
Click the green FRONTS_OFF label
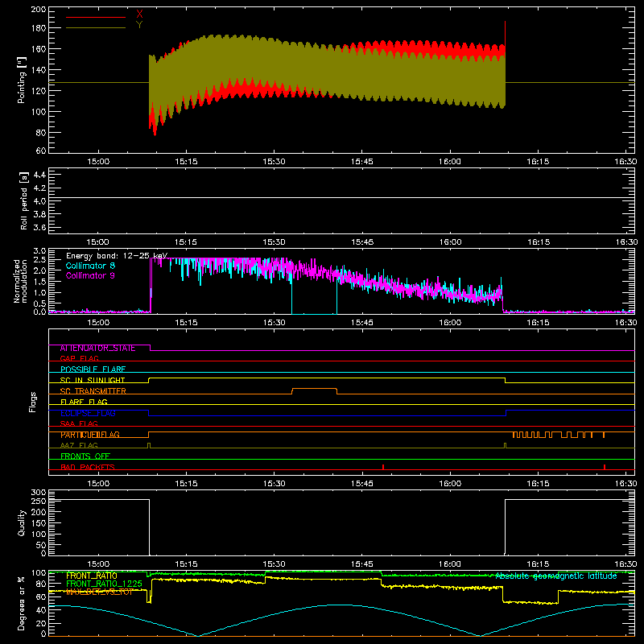[85, 456]
